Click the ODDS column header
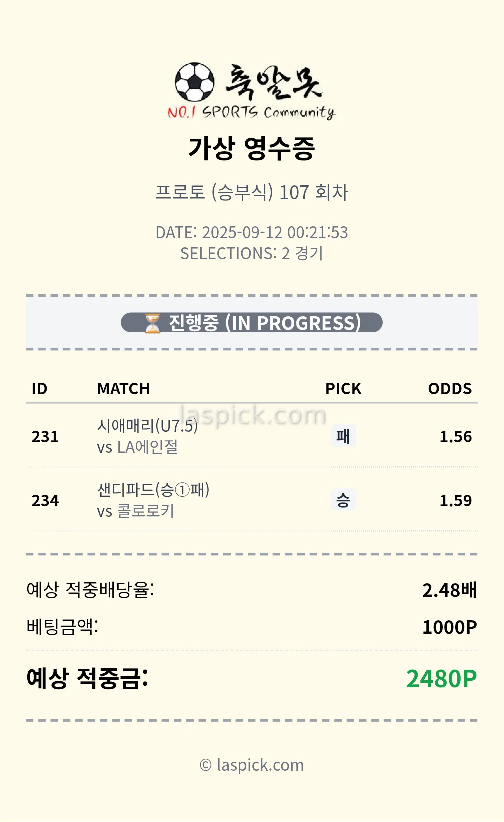The image size is (504, 822). tap(450, 389)
